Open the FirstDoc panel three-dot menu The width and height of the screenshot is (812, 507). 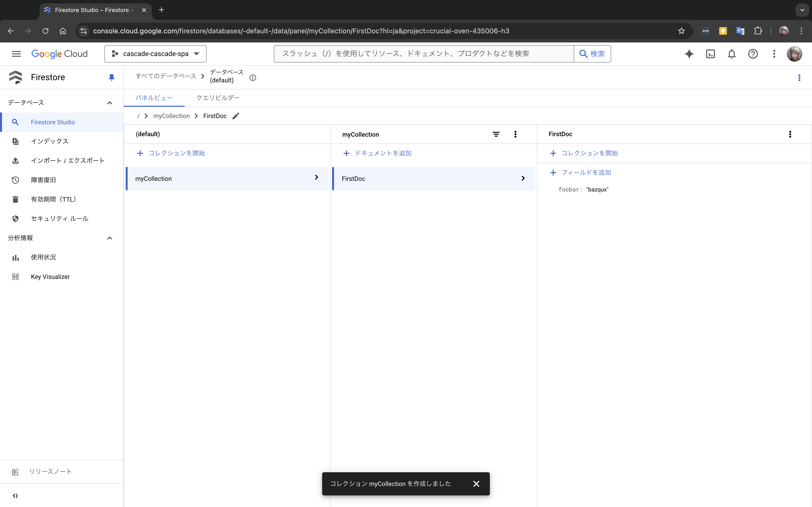[790, 134]
